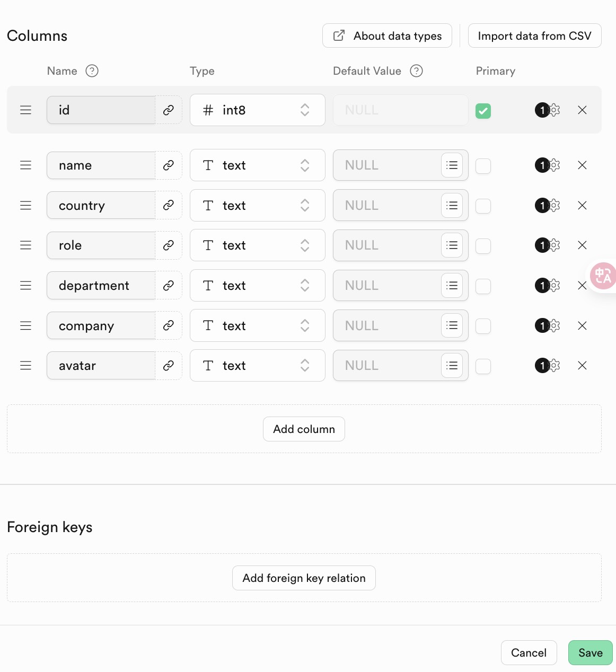Remove the avatar column with X icon

(582, 365)
